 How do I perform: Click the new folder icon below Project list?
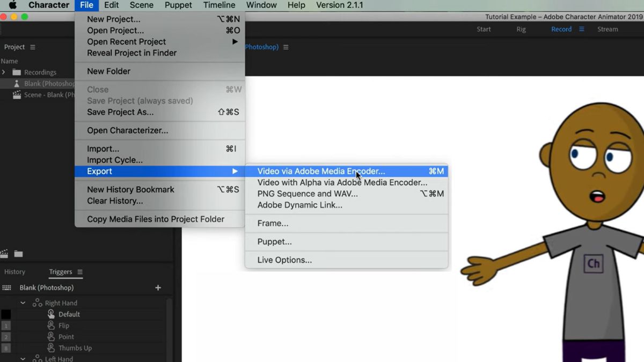pos(18,254)
